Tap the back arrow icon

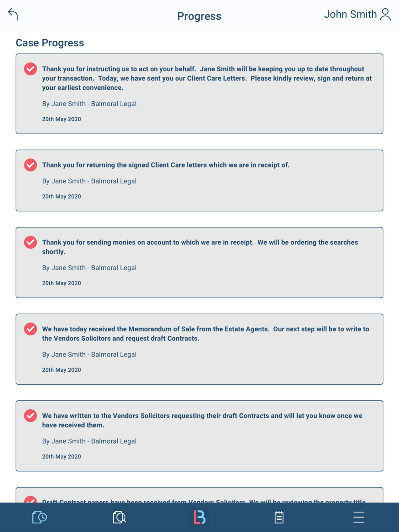(13, 14)
